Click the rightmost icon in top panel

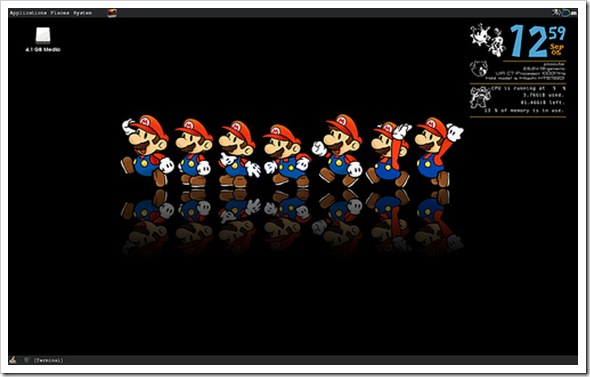[x=573, y=14]
